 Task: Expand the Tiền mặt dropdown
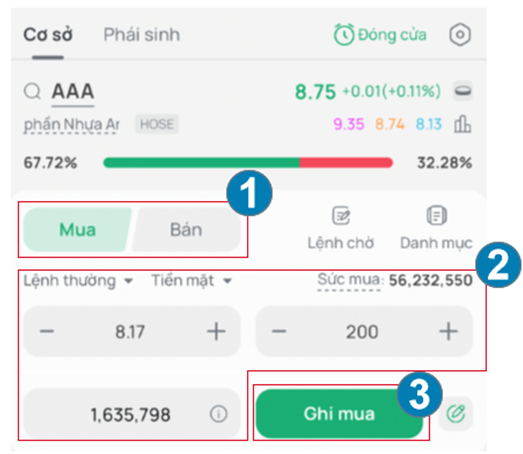pyautogui.click(x=191, y=281)
